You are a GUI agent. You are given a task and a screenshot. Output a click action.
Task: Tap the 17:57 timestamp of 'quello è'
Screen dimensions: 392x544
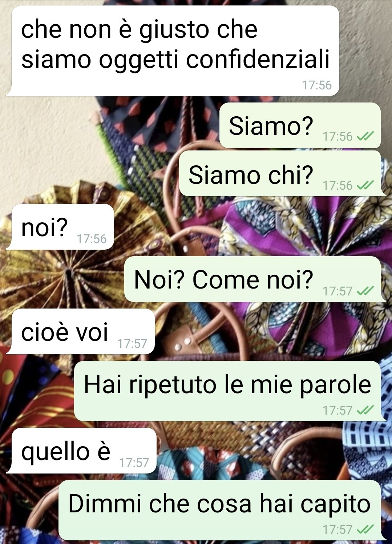click(x=134, y=463)
